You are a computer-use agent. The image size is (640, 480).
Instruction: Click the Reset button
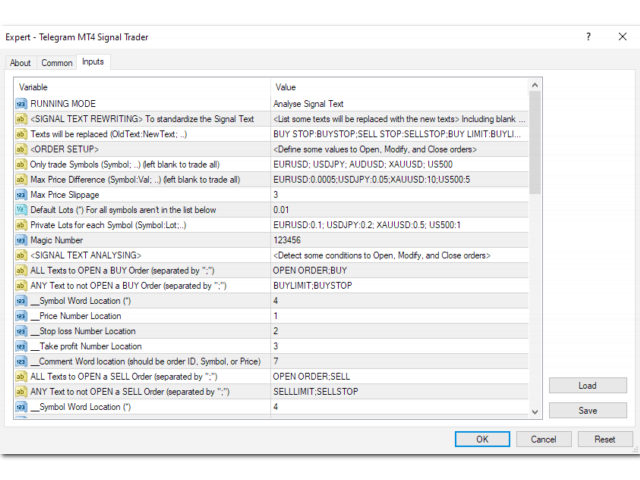[x=604, y=439]
